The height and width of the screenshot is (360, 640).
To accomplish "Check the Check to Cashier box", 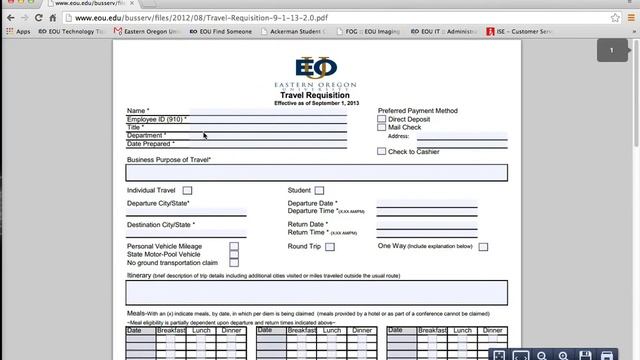I will click(381, 151).
